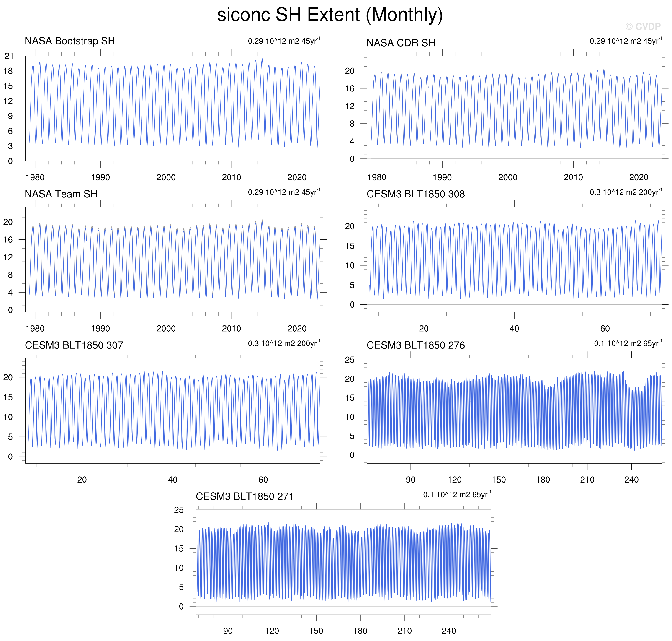Click the trend text above the NASA CDR plot
Image resolution: width=672 pixels, height=641 pixels.
(626, 41)
